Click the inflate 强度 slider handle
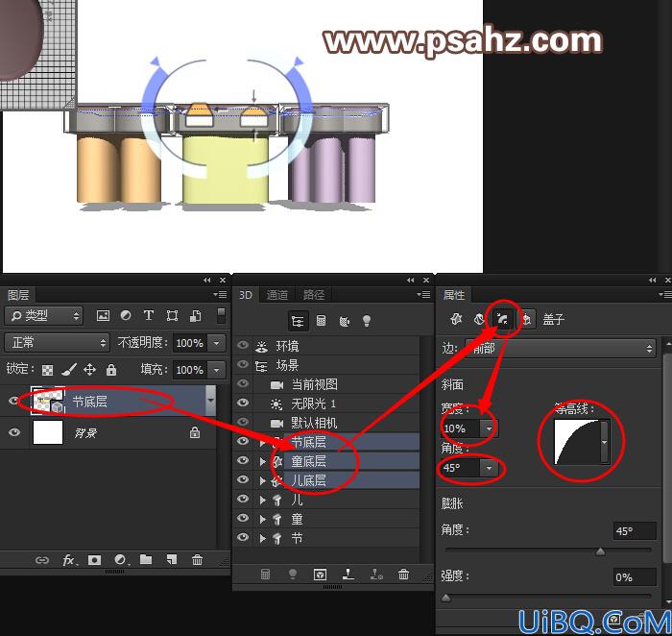 (x=445, y=598)
